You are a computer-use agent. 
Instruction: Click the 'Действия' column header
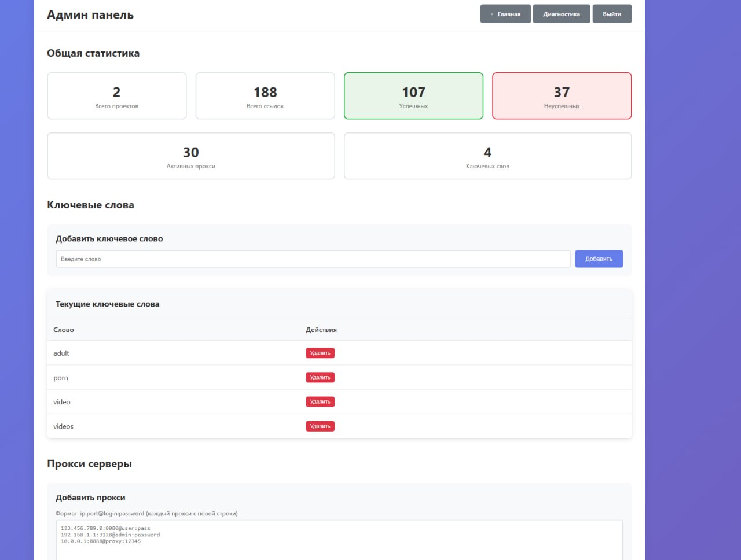tap(321, 330)
